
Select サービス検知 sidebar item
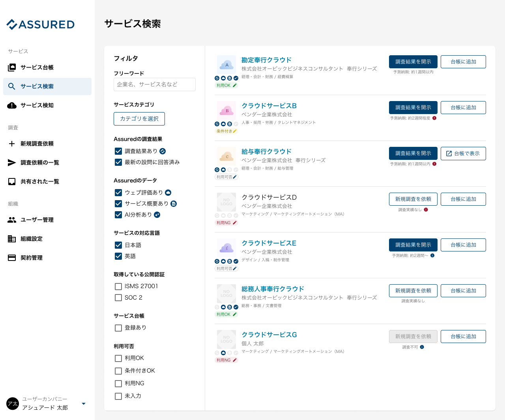click(47, 105)
